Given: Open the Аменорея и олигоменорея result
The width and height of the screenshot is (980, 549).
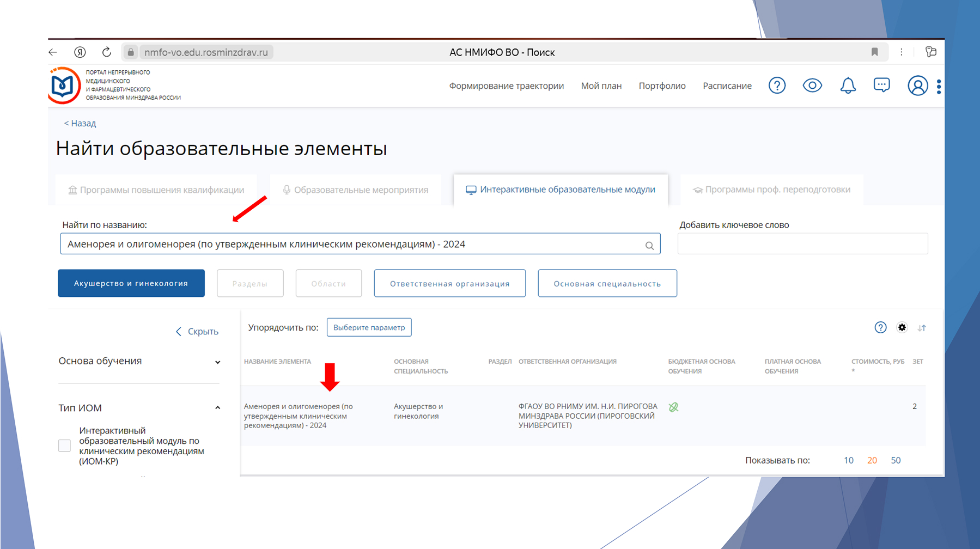Looking at the screenshot, I should (x=299, y=416).
